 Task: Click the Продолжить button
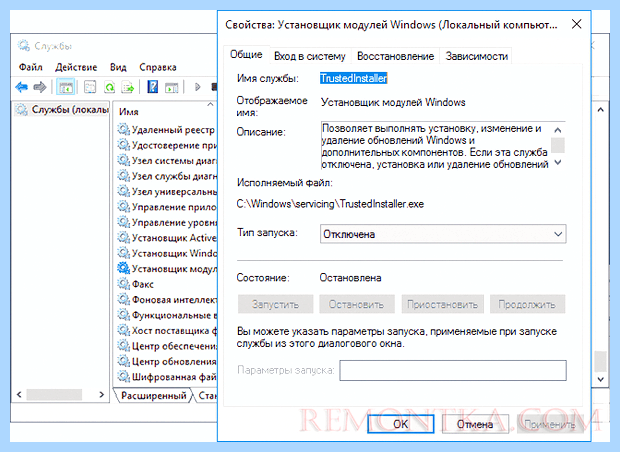click(x=527, y=304)
